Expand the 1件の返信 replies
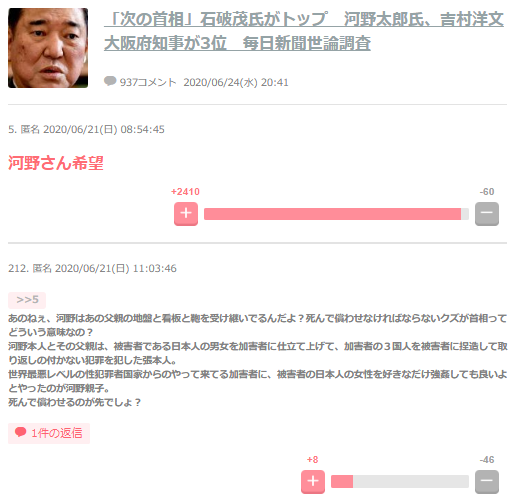This screenshot has width=514, height=497. click(49, 433)
